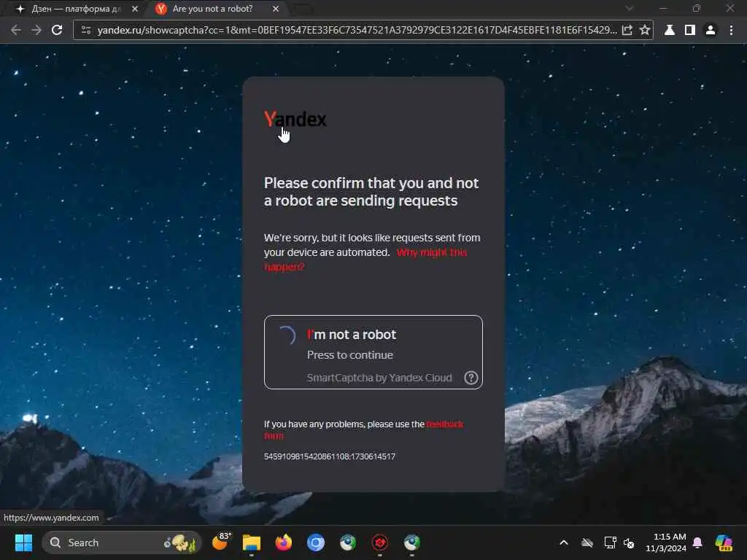Viewport: 747px width, 560px height.
Task: Click the 'I'm not a robot' captcha button
Action: (373, 352)
